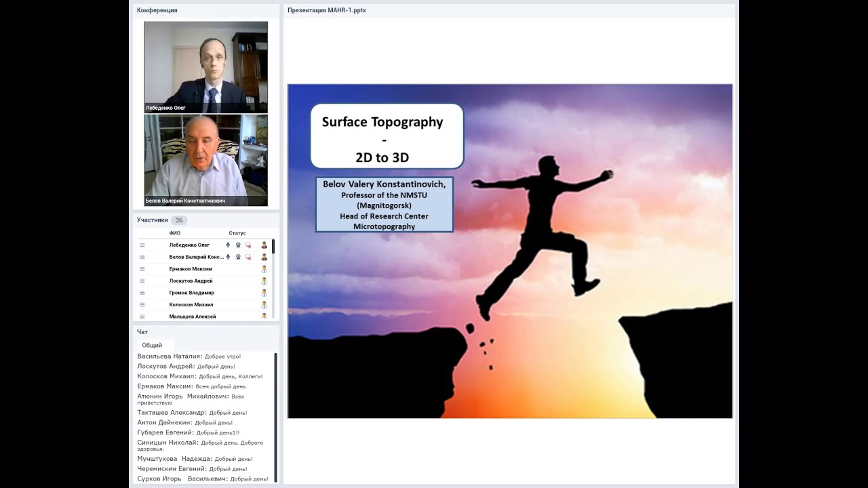Click chat message from Черемискин Евгений
868x488 pixels.
[x=192, y=468]
